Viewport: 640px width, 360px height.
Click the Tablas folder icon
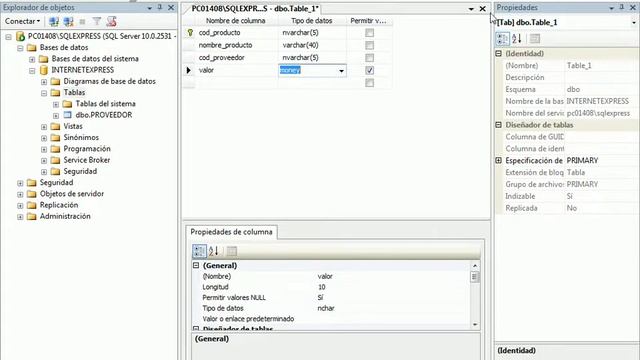click(56, 93)
